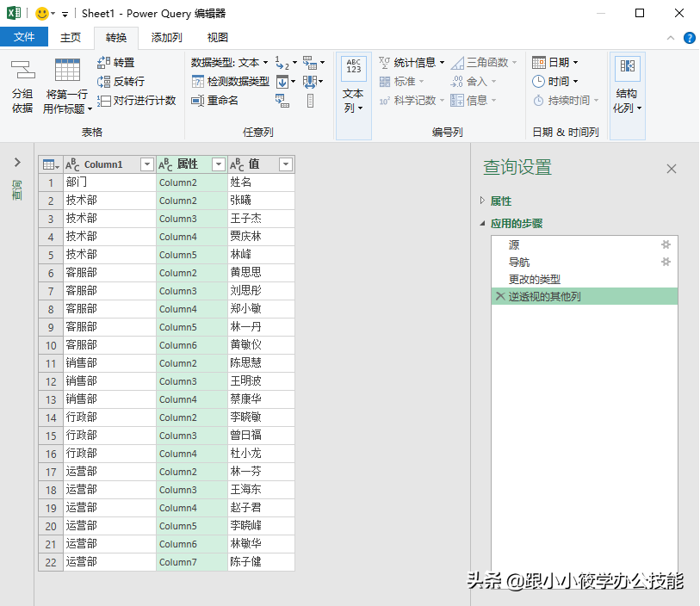This screenshot has width=700, height=606.
Task: Open quick access toolbar dropdown
Action: tap(65, 15)
